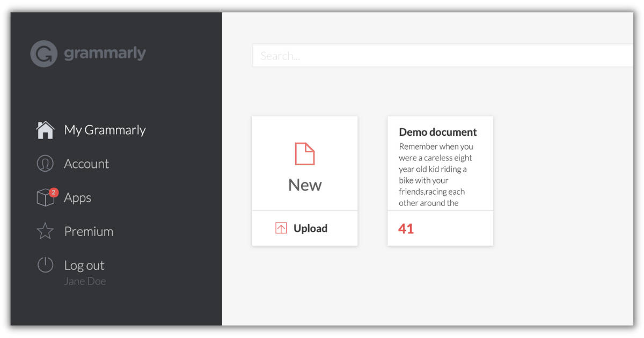Click the power icon next to Log out
Image resolution: width=644 pixels, height=338 pixels.
(46, 264)
